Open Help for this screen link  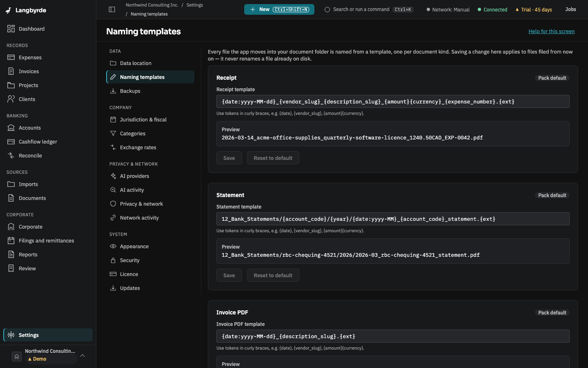tap(552, 31)
